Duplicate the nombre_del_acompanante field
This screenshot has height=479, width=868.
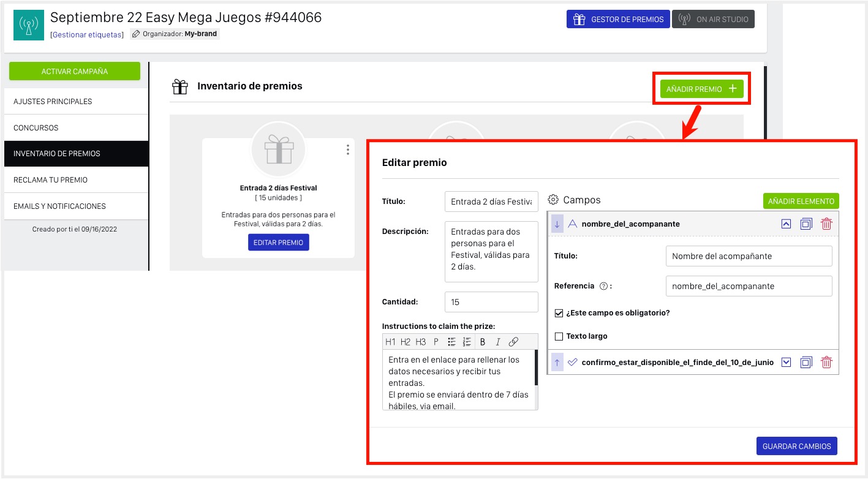[806, 224]
